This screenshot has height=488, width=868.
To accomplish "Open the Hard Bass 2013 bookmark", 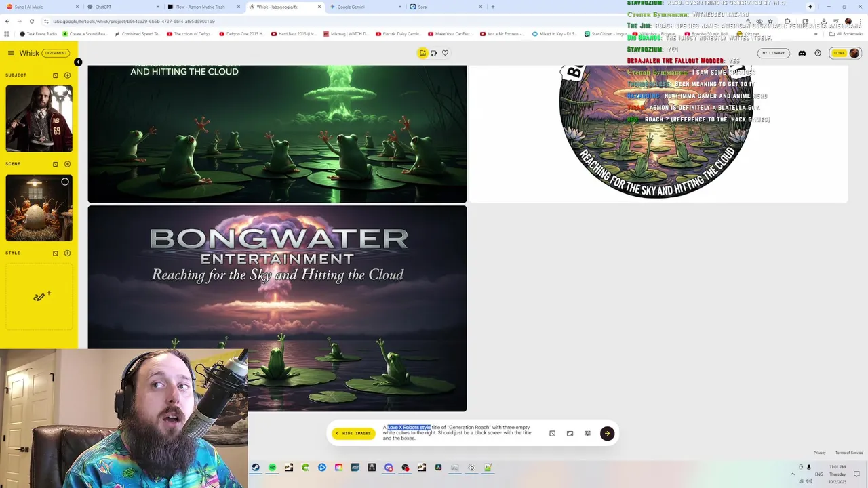I will 294,33.
